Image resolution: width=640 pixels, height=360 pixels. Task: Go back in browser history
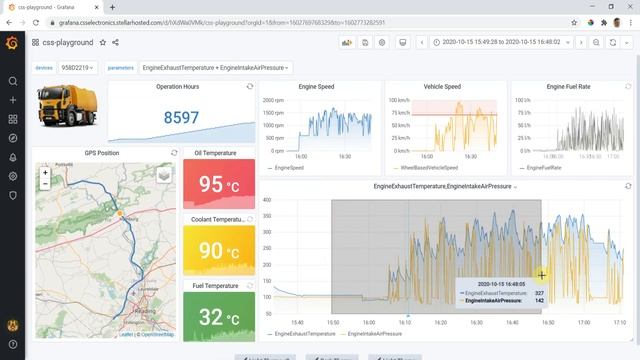click(x=9, y=23)
